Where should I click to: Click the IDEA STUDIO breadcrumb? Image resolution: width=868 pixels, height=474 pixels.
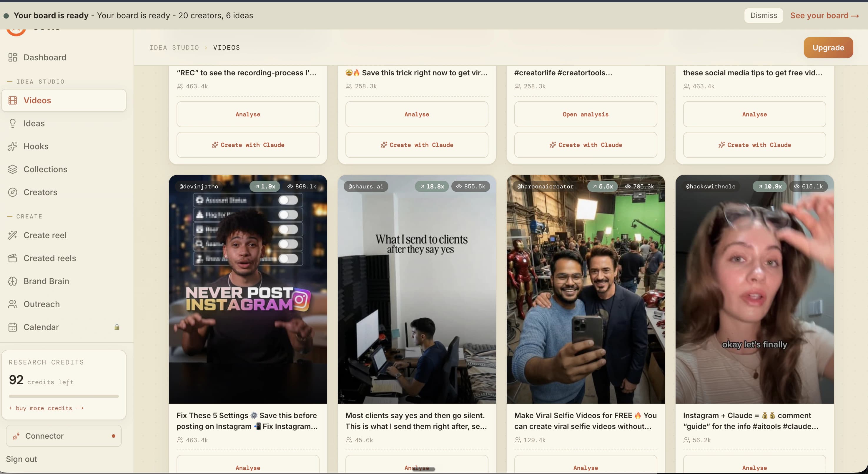pos(174,47)
